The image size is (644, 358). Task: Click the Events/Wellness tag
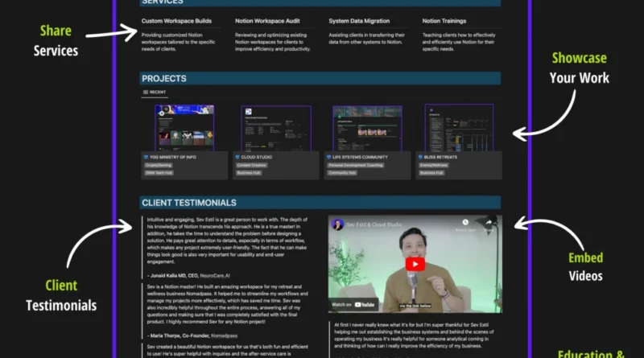point(433,166)
